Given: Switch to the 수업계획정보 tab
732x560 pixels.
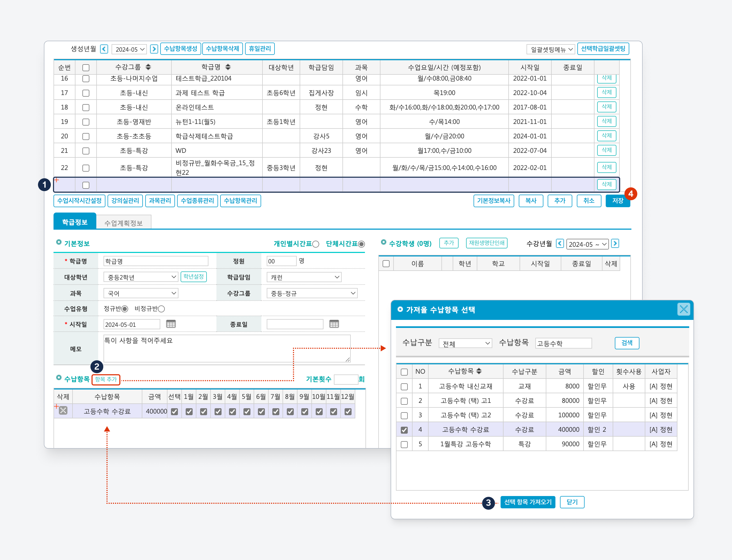Looking at the screenshot, I should pyautogui.click(x=123, y=223).
